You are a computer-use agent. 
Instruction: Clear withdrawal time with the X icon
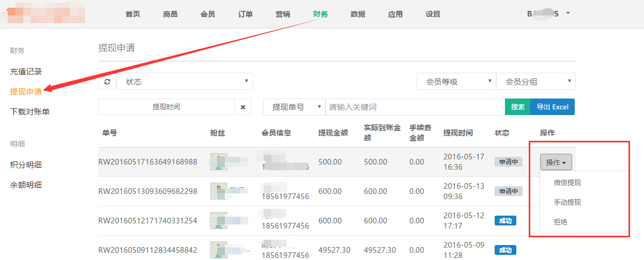click(243, 107)
